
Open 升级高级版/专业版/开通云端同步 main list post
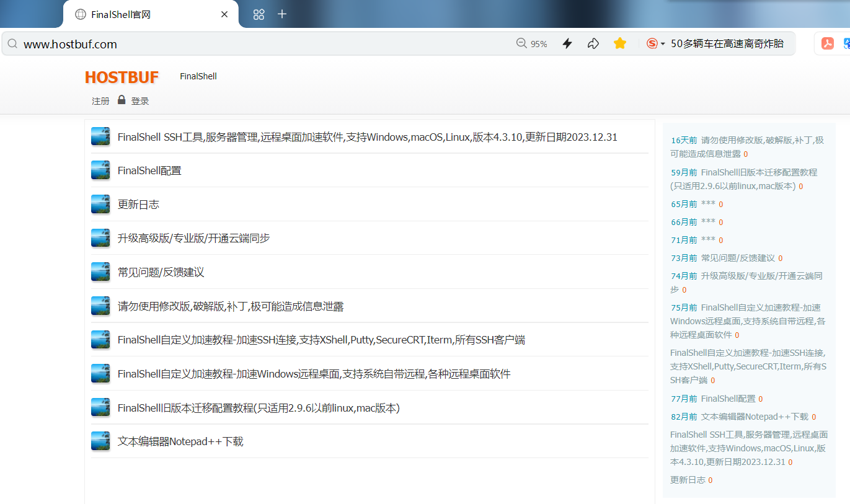click(194, 238)
